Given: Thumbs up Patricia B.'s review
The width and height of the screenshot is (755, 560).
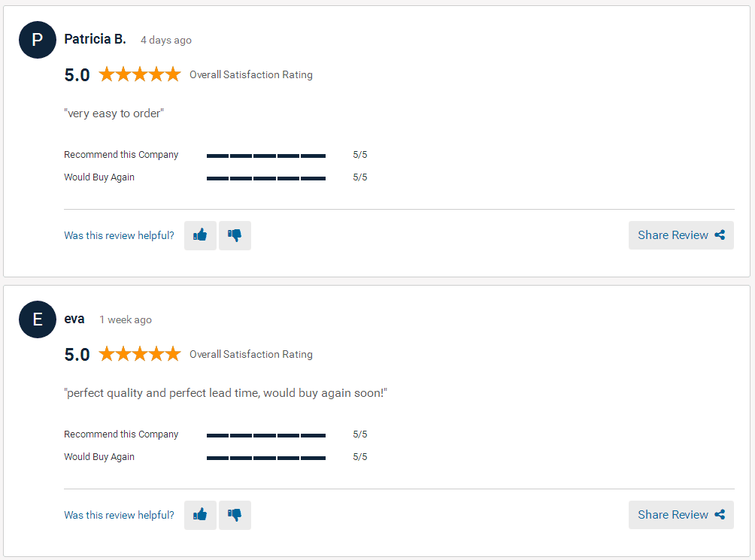Looking at the screenshot, I should coord(200,235).
